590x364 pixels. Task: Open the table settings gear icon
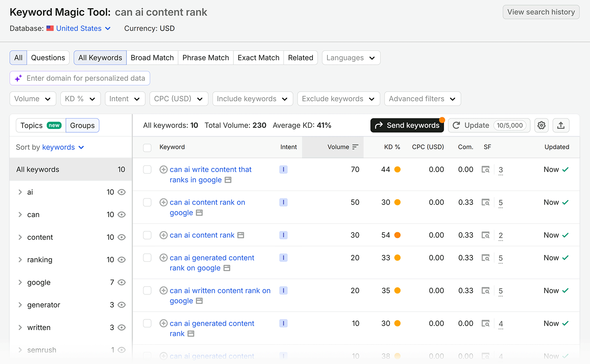[x=541, y=125]
